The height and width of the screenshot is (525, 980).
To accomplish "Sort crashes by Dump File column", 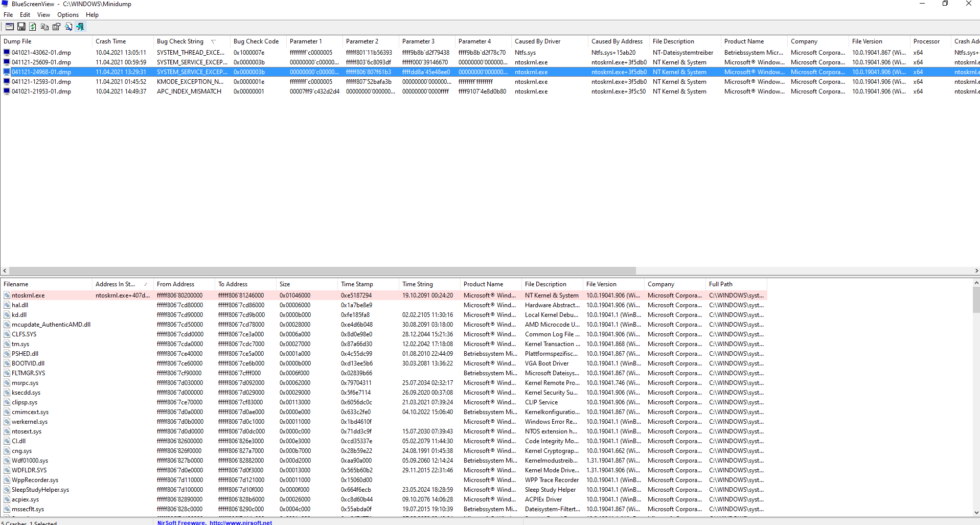I will 46,41.
